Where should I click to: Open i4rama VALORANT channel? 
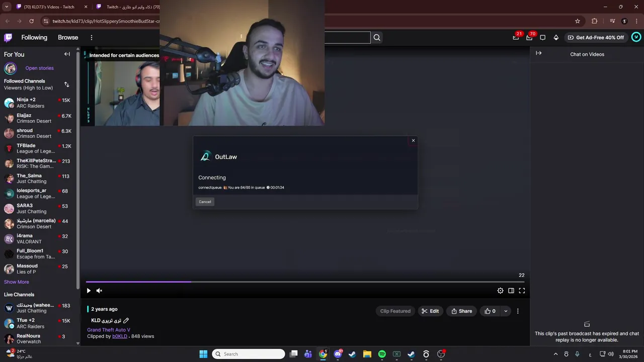pos(38,239)
